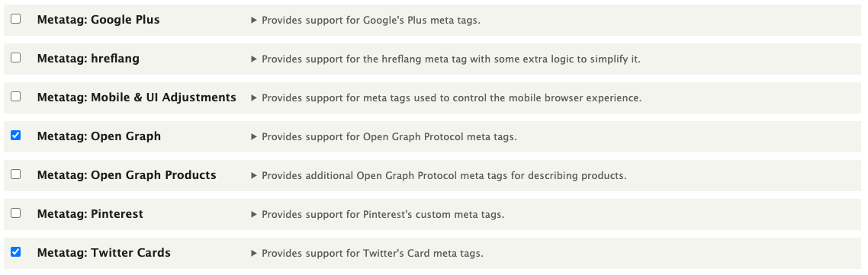
Task: Check the Metatag: hreflang module box
Action: point(15,58)
